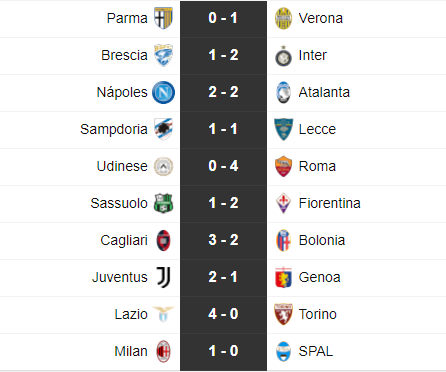
Task: Select the Juventus J logo
Action: [163, 277]
